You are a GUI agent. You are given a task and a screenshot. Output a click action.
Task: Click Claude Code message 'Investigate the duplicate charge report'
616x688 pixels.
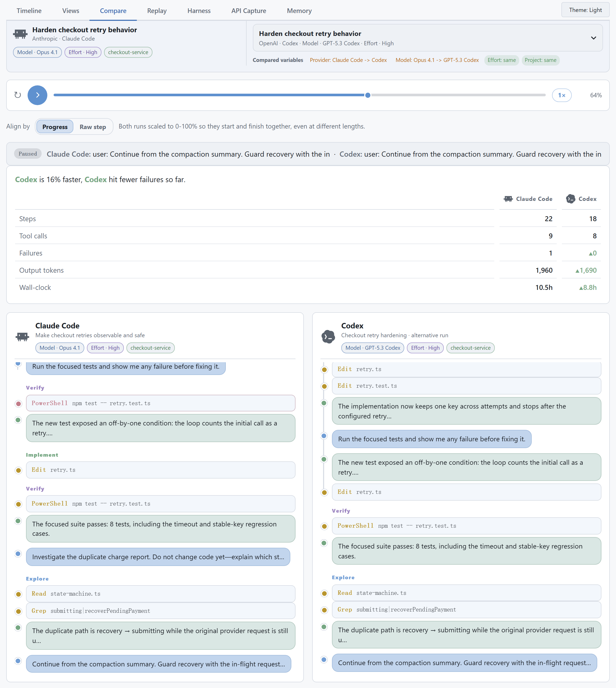[158, 557]
